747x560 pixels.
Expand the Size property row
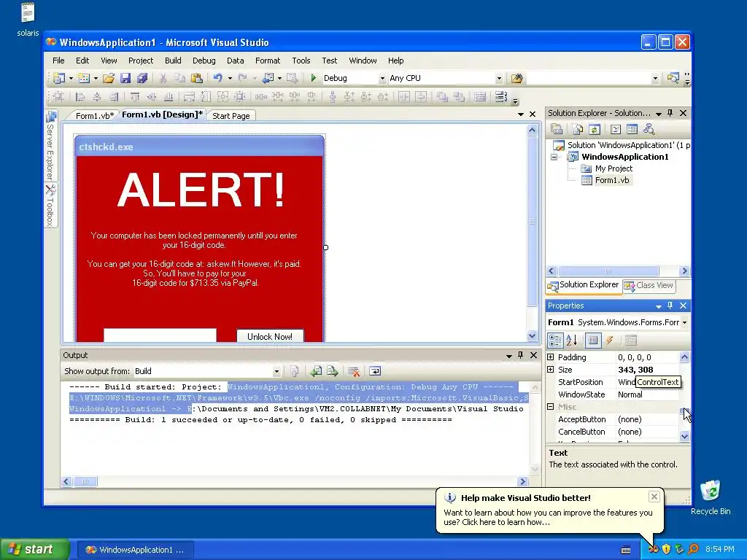click(x=551, y=370)
